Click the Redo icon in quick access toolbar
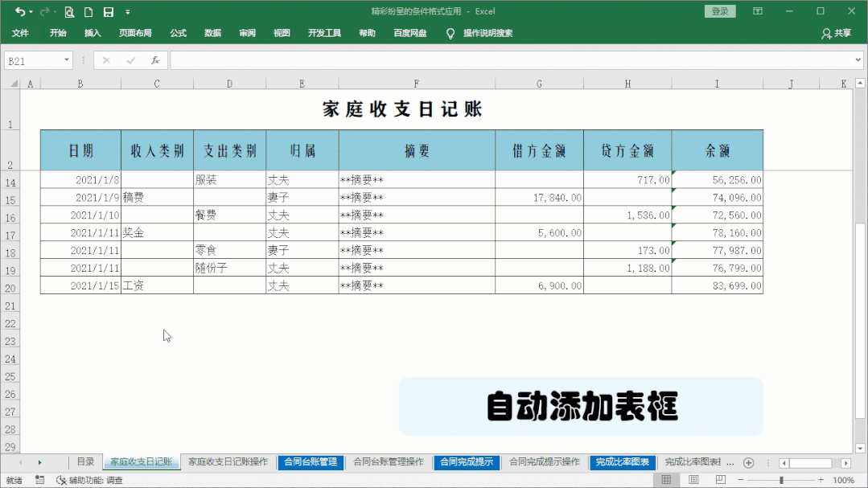This screenshot has height=488, width=868. click(44, 11)
